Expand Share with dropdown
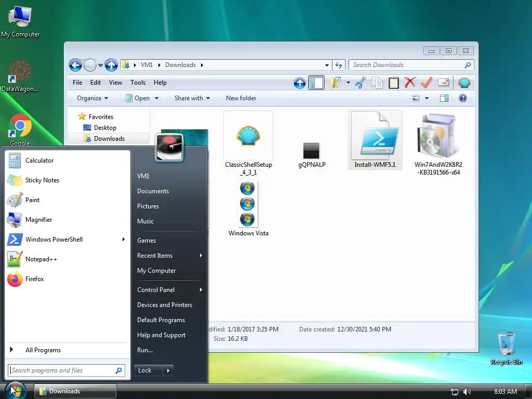Viewport: 532px width, 399px height. pyautogui.click(x=192, y=98)
